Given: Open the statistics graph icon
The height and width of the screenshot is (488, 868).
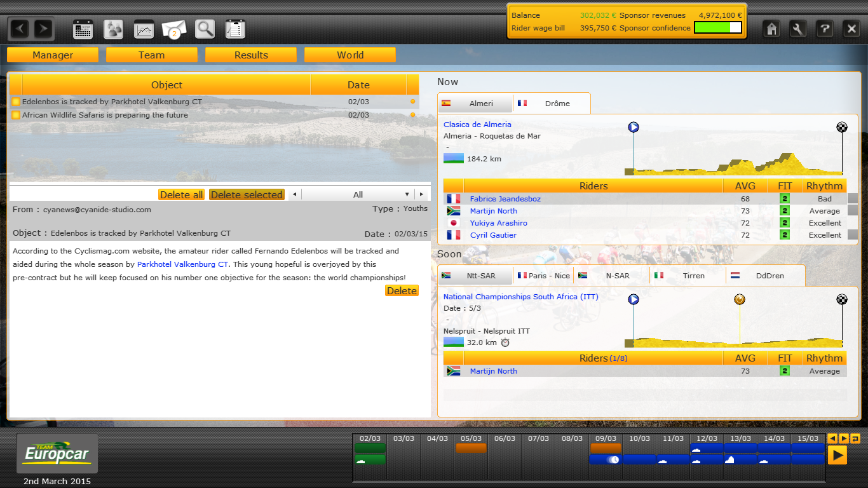Looking at the screenshot, I should (x=144, y=29).
